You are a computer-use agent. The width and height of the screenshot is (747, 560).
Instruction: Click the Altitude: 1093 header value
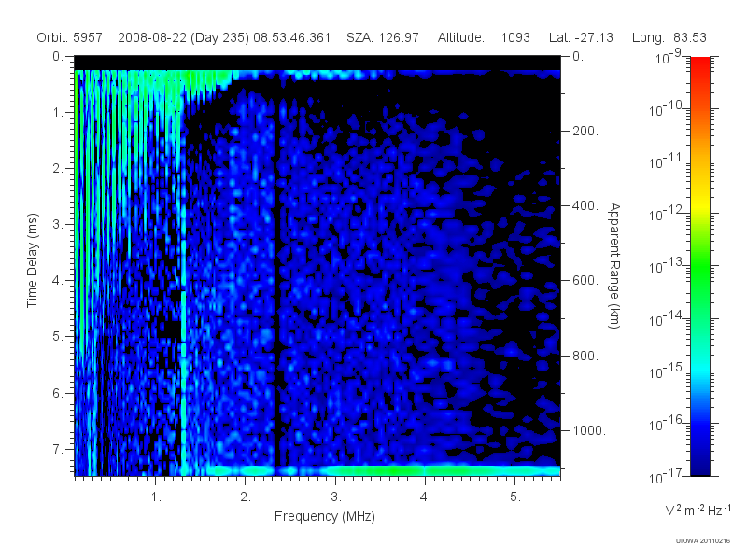pyautogui.click(x=484, y=37)
